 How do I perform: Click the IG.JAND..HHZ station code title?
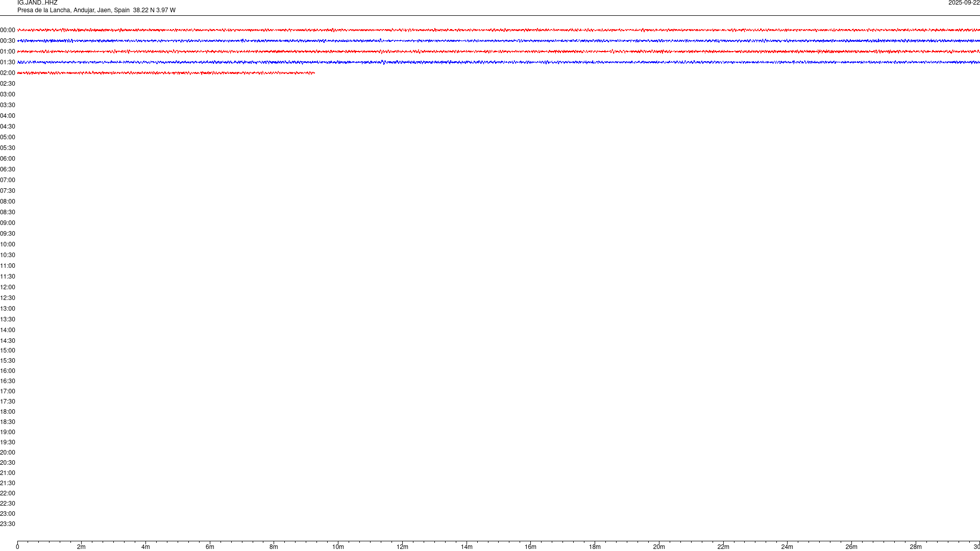(37, 3)
